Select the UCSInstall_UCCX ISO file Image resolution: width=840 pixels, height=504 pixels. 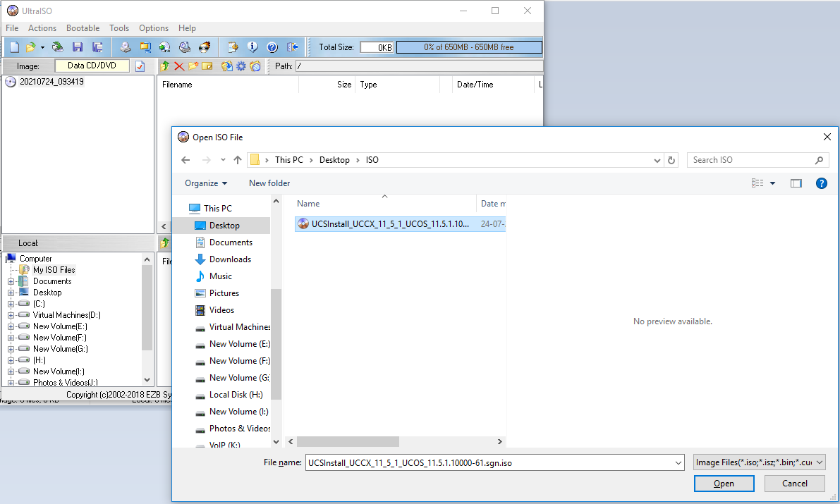point(400,224)
